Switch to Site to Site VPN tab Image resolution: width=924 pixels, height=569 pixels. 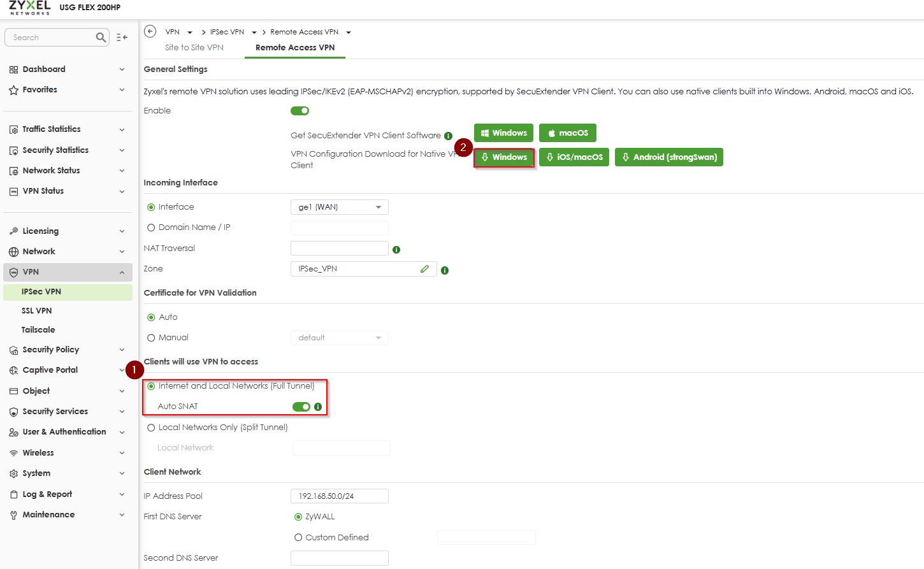point(194,48)
